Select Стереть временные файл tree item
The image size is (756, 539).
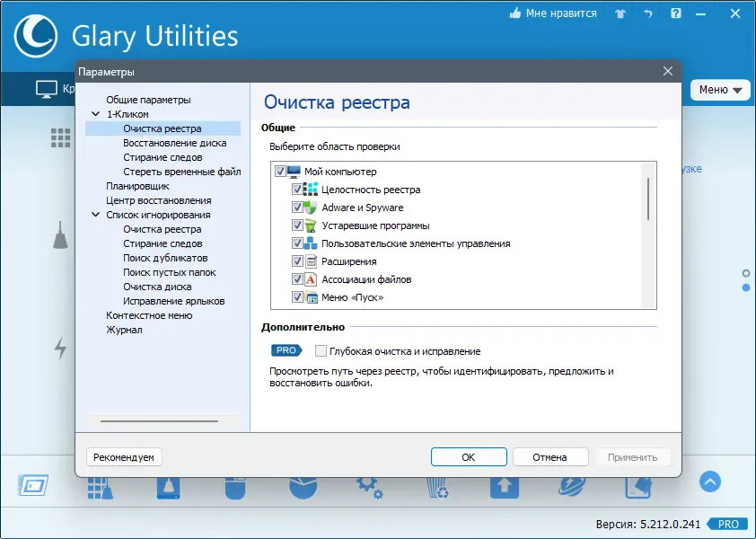pyautogui.click(x=181, y=172)
